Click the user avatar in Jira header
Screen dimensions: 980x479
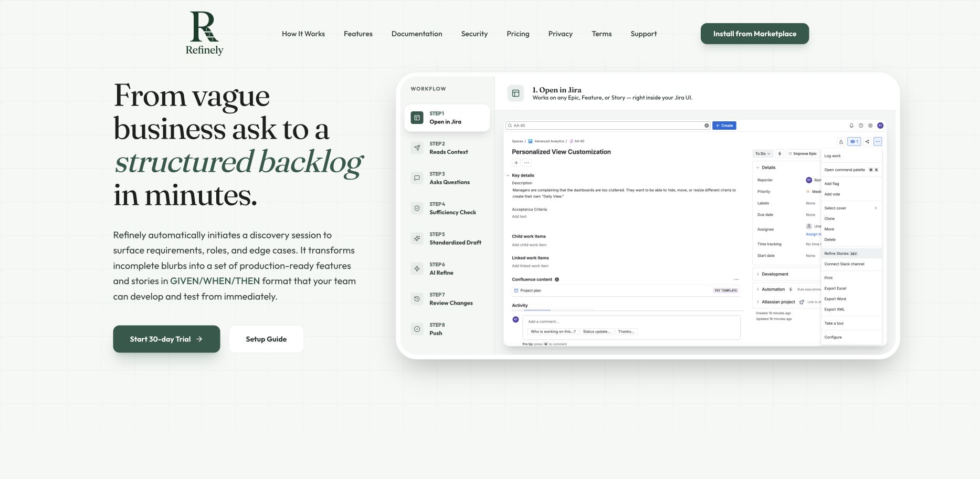(880, 126)
